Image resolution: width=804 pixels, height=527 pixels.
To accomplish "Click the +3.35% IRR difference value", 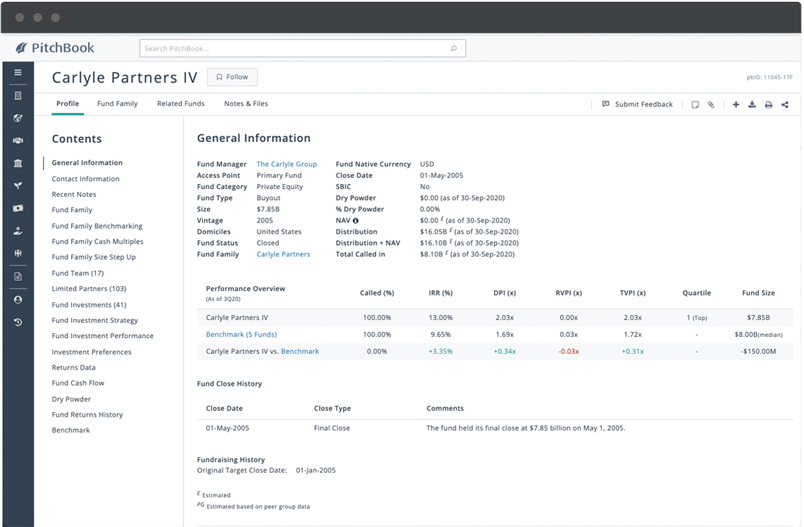I will pyautogui.click(x=440, y=352).
